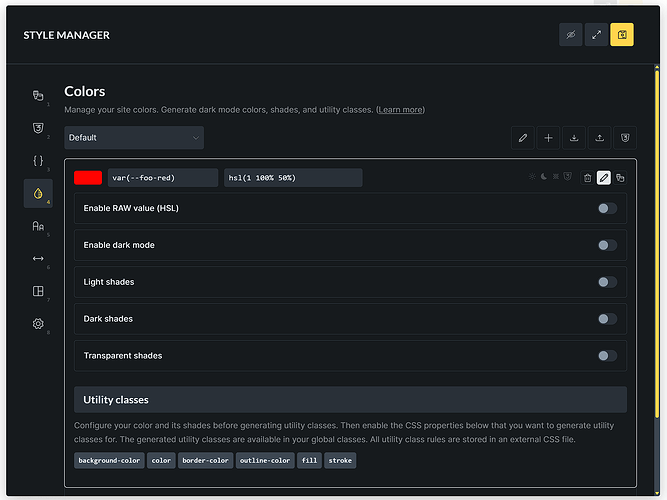Open the Default palette dropdown
The image size is (667, 500).
click(134, 137)
